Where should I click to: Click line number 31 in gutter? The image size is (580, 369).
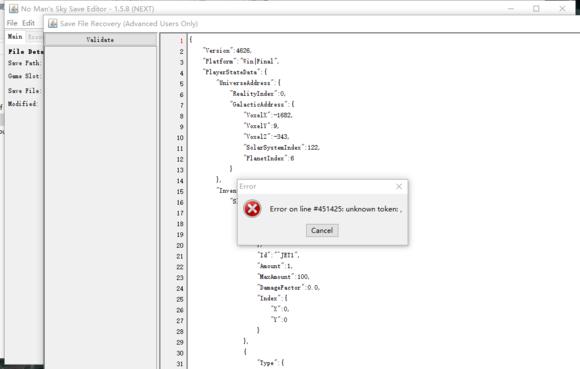click(180, 364)
